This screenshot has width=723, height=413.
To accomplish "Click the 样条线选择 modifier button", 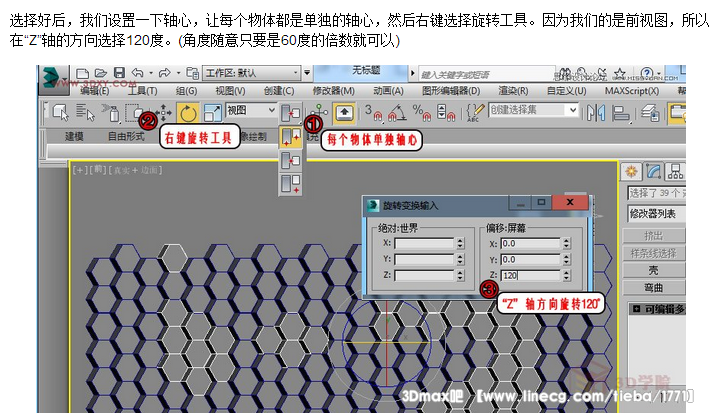I will pyautogui.click(x=654, y=253).
